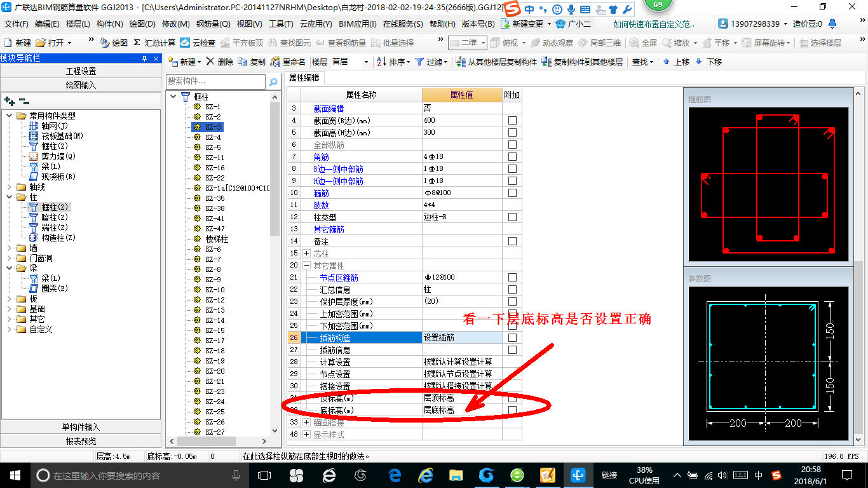Toggle 附加 checkbox for 插筋构造 row

pyautogui.click(x=512, y=337)
